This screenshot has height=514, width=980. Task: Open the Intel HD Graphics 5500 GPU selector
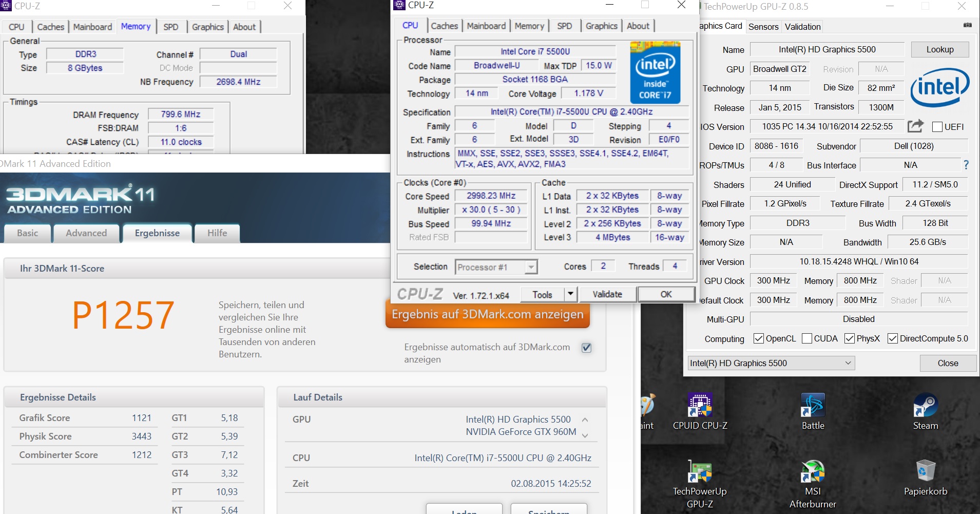pyautogui.click(x=771, y=363)
